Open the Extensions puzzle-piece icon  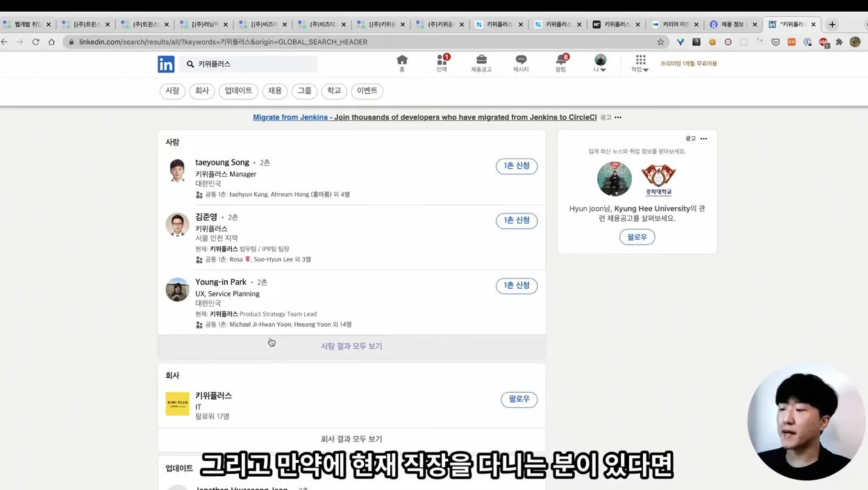840,42
